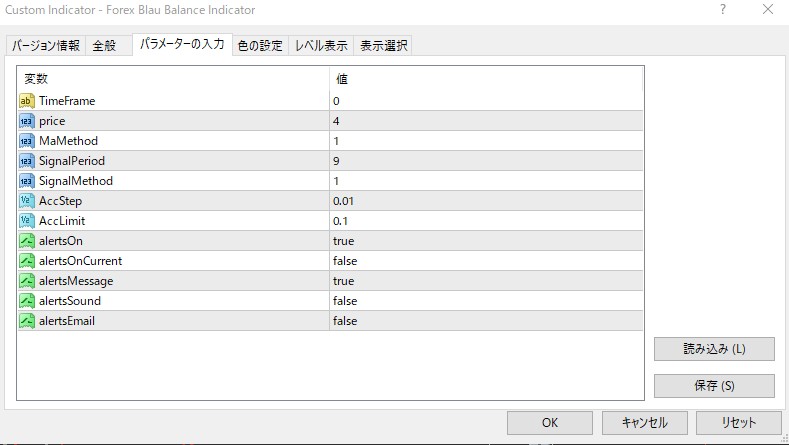Select the alertsOn true value cell

click(x=486, y=241)
